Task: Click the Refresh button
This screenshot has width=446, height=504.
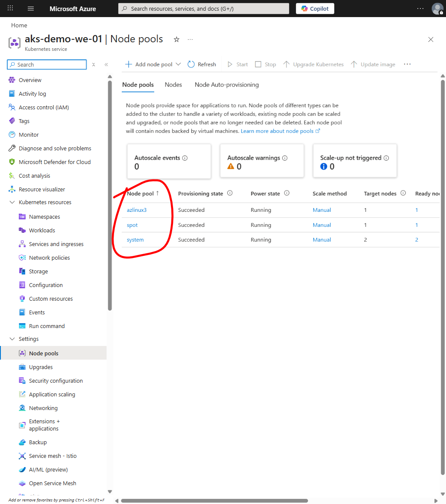Action: click(x=202, y=64)
